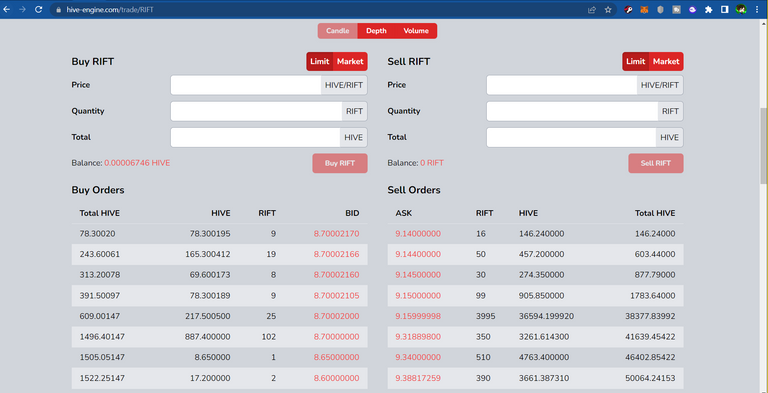Image resolution: width=768 pixels, height=393 pixels.
Task: Select ask price 9.15999998
Action: pos(418,317)
